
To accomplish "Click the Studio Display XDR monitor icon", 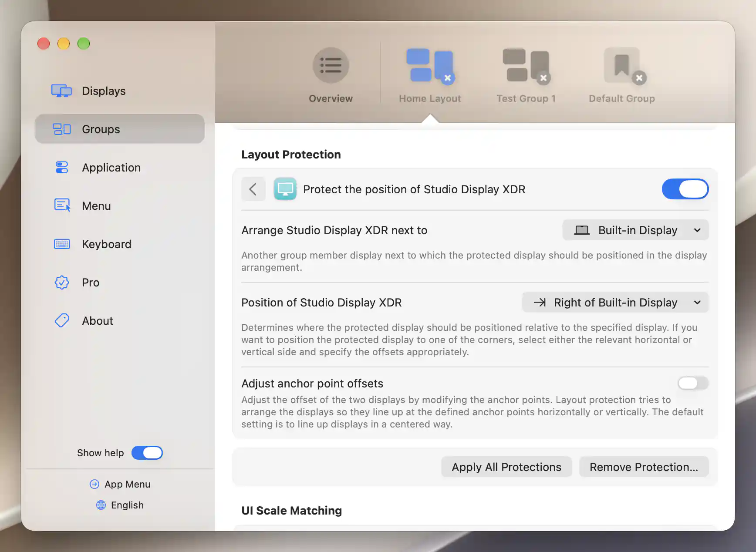I will 285,189.
